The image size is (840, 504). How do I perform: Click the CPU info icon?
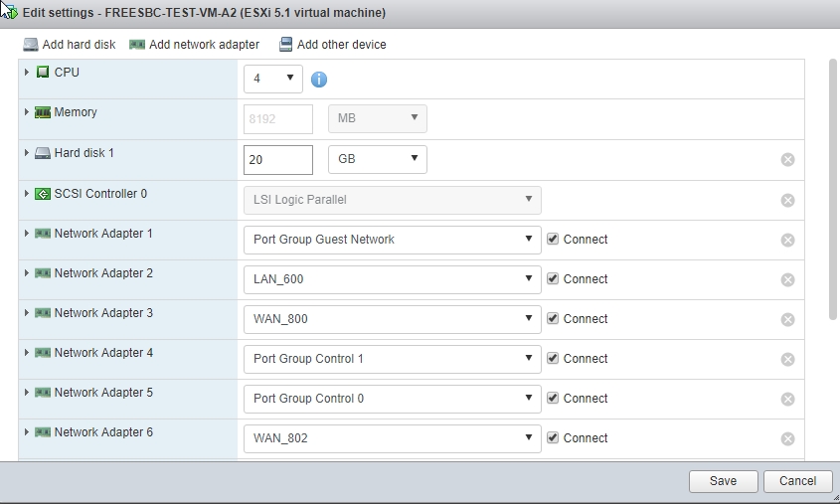(x=319, y=80)
